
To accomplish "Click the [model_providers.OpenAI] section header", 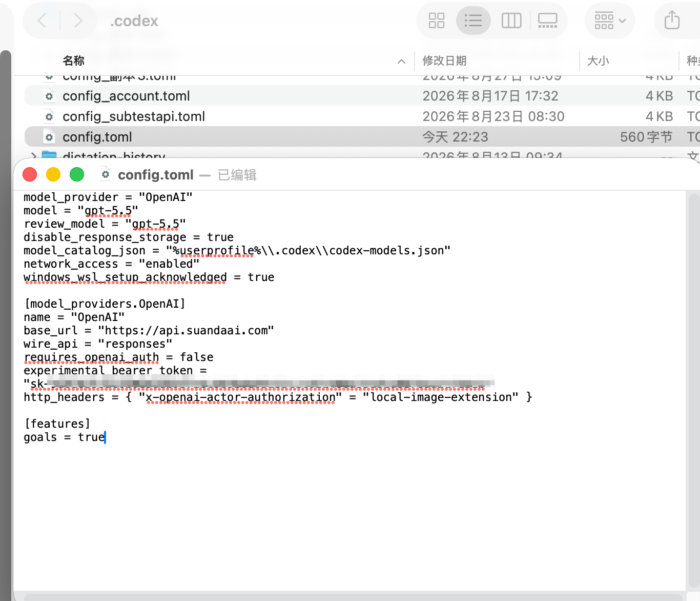I will pyautogui.click(x=105, y=304).
